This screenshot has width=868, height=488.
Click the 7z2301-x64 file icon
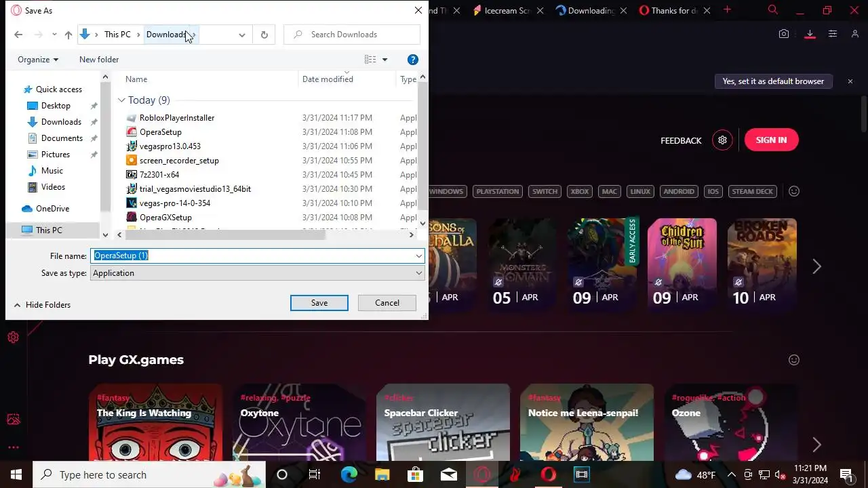coord(132,175)
